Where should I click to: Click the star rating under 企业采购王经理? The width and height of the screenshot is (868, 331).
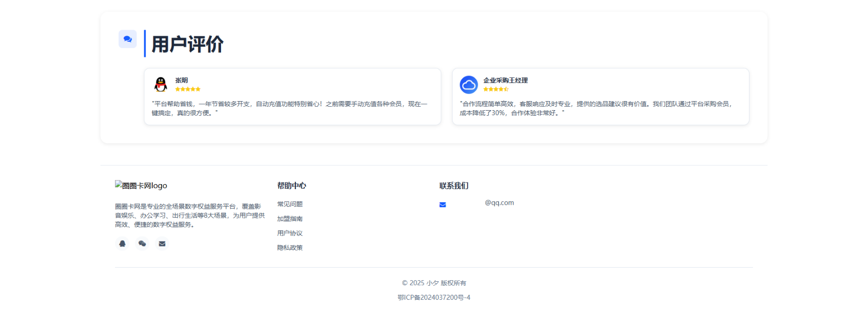(x=496, y=89)
